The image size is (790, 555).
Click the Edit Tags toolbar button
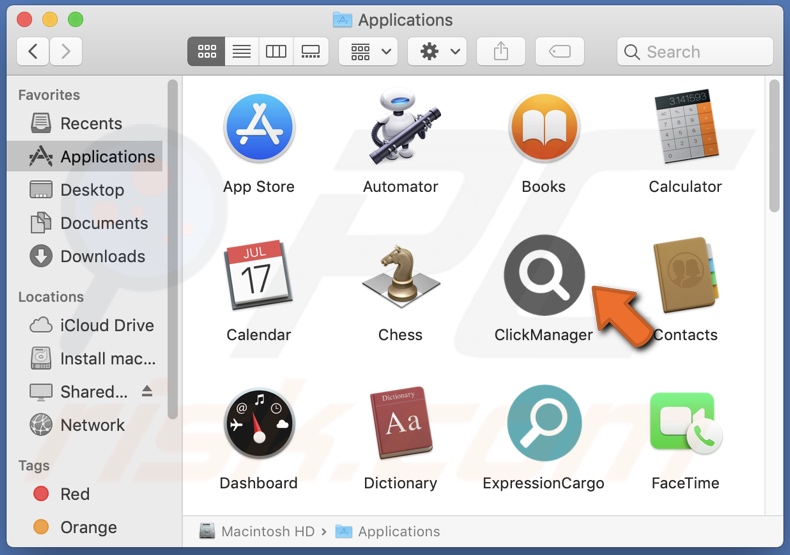[x=560, y=51]
